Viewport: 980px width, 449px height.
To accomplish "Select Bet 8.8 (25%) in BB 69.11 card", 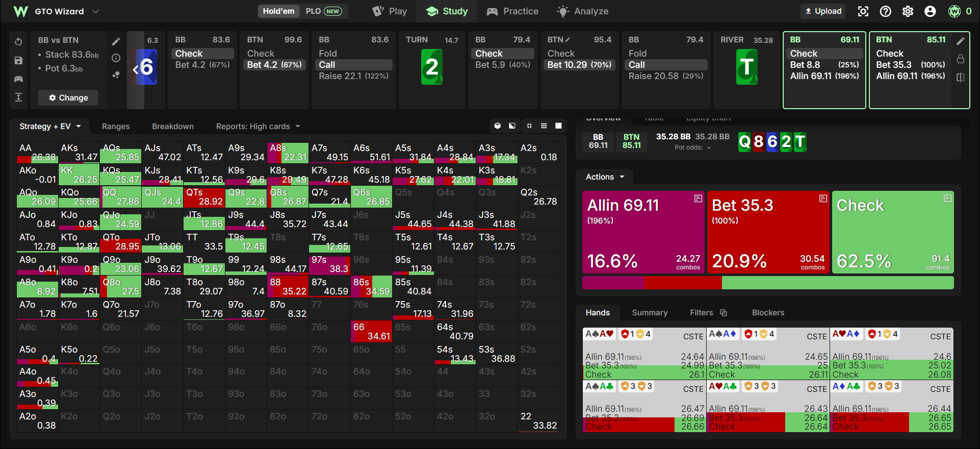I will tap(824, 65).
